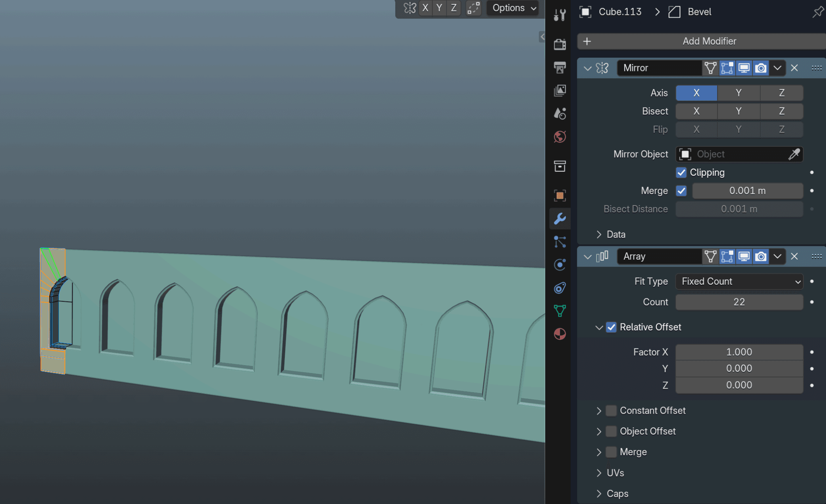The height and width of the screenshot is (504, 826).
Task: Open the Material properties tab icon
Action: pos(560,334)
